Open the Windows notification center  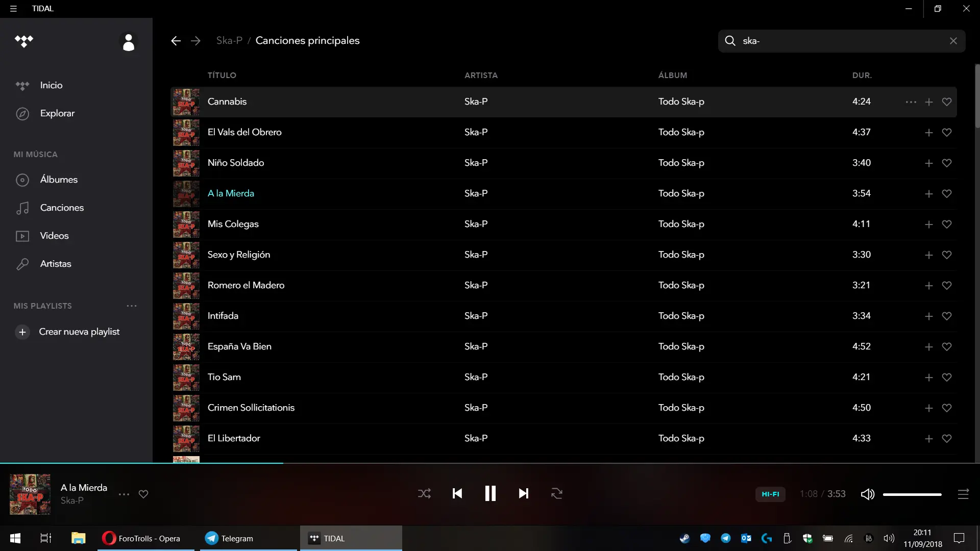[x=959, y=538]
